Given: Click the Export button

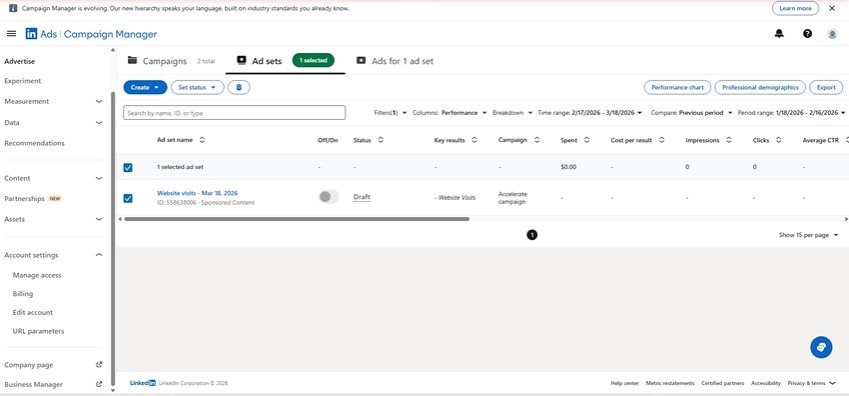Looking at the screenshot, I should (x=826, y=87).
